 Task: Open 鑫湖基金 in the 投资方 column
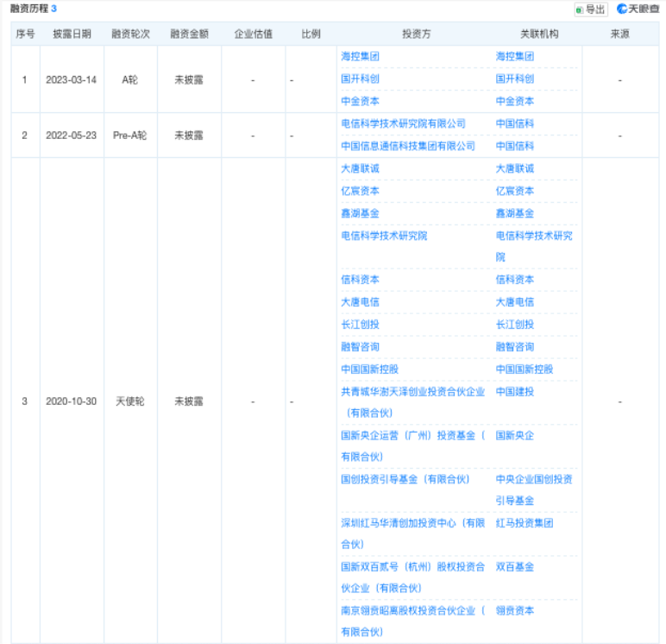pyautogui.click(x=360, y=213)
